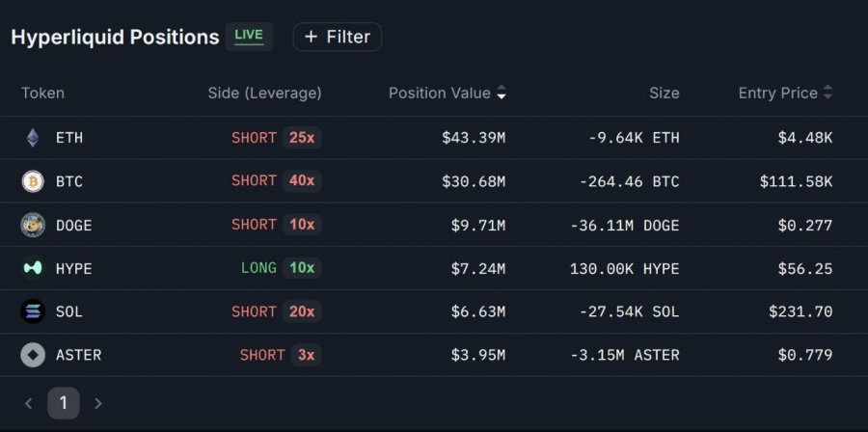Select the BTC position value $30.68M
The width and height of the screenshot is (868, 432).
[474, 181]
